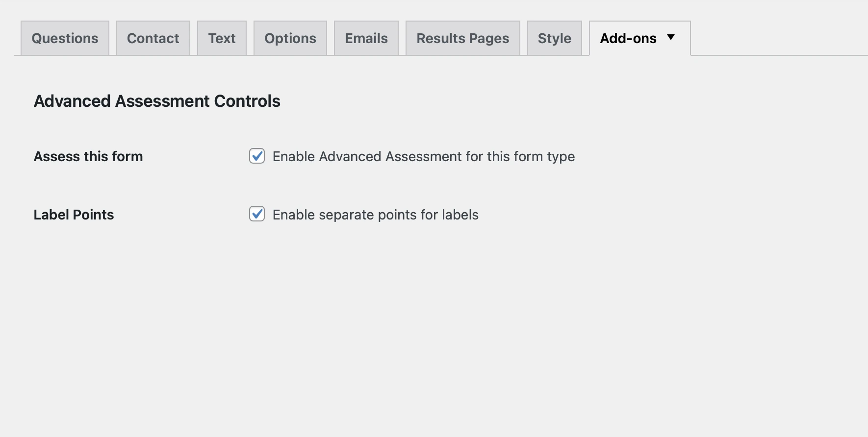This screenshot has height=437, width=868.
Task: Click the Add-ons dropdown triangle icon
Action: (x=671, y=37)
